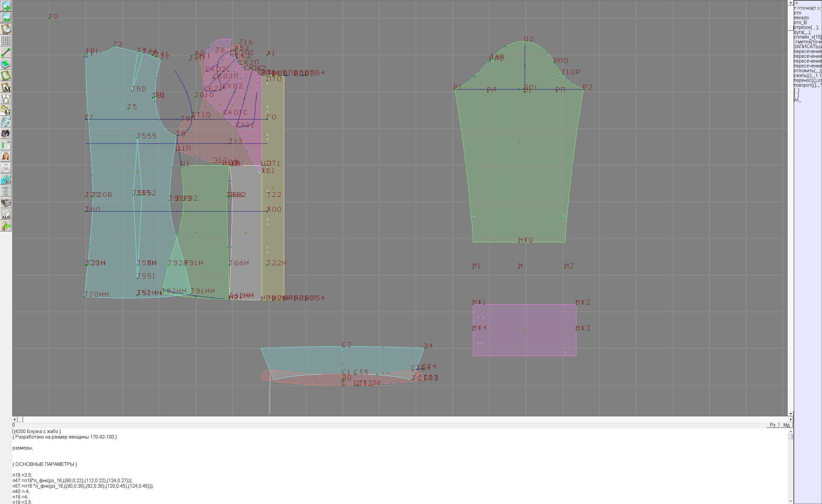
Task: Open the pattern M icon
Action: (x=6, y=87)
